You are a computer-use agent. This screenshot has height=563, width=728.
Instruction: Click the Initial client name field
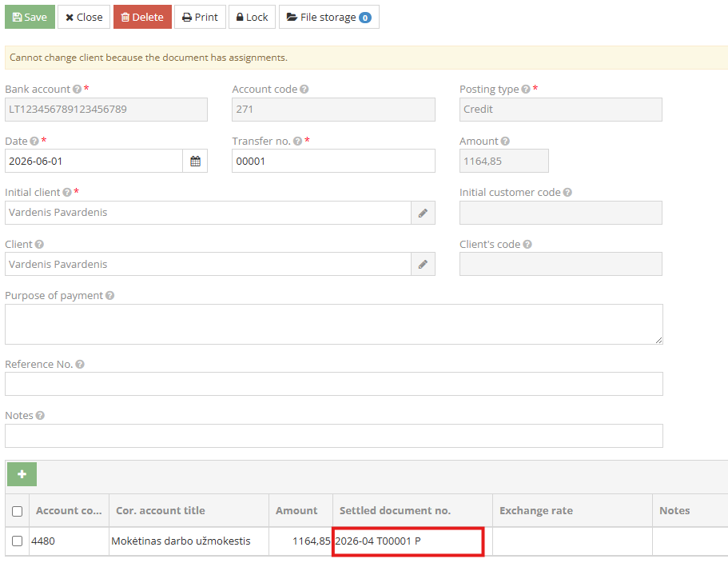pos(208,214)
